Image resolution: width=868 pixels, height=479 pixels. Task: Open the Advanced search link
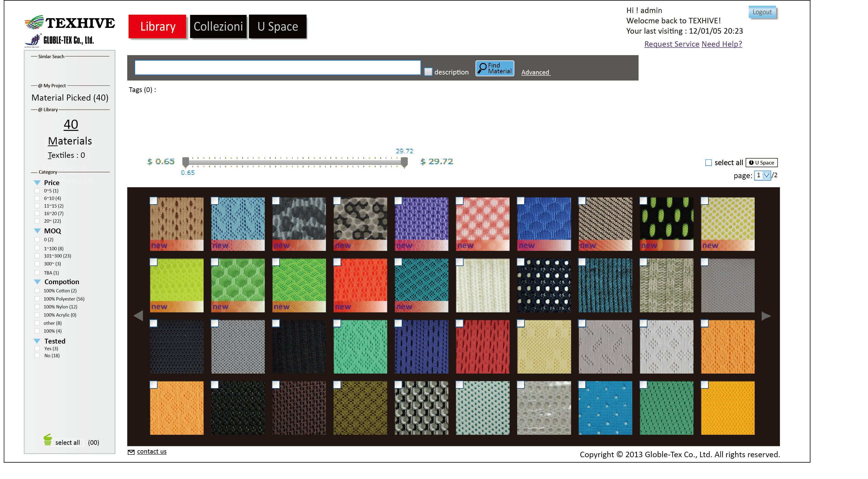(535, 72)
